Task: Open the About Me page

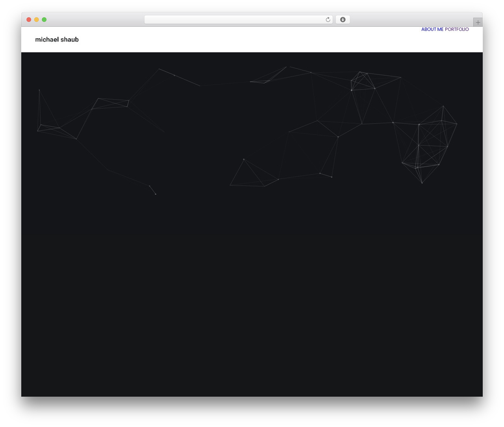Action: pos(432,29)
